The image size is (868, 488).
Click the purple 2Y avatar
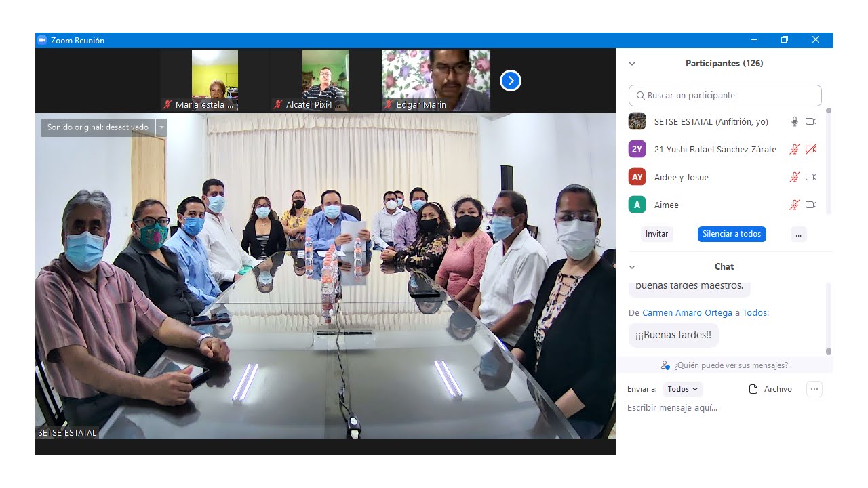[637, 149]
